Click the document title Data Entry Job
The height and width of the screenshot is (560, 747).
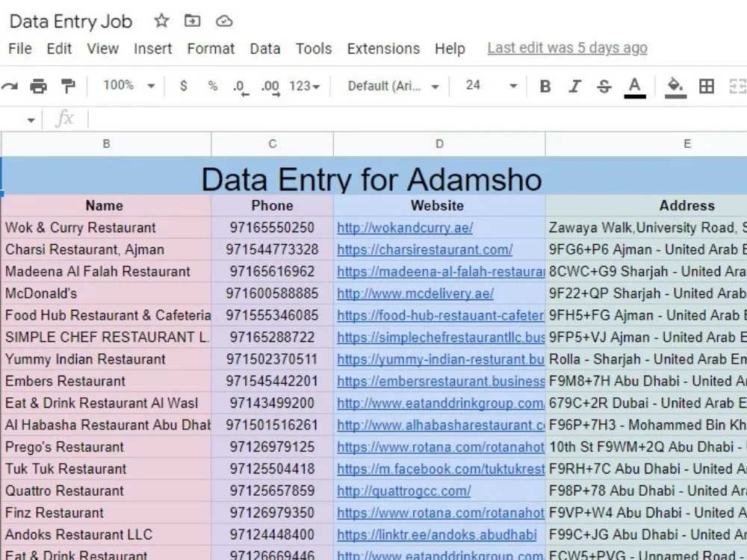pyautogui.click(x=71, y=22)
